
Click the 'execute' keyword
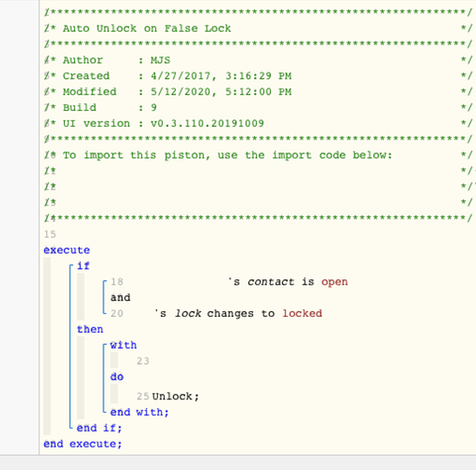pos(67,250)
